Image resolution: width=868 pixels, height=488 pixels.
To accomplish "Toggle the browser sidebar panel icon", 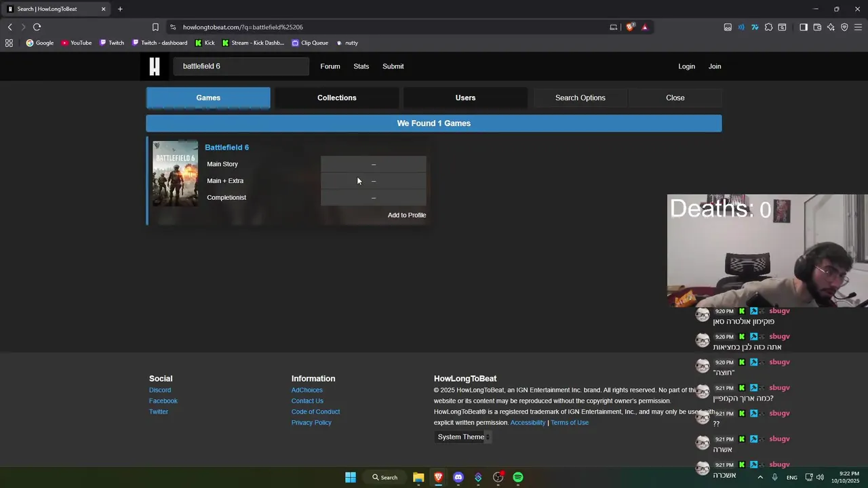I will click(804, 27).
